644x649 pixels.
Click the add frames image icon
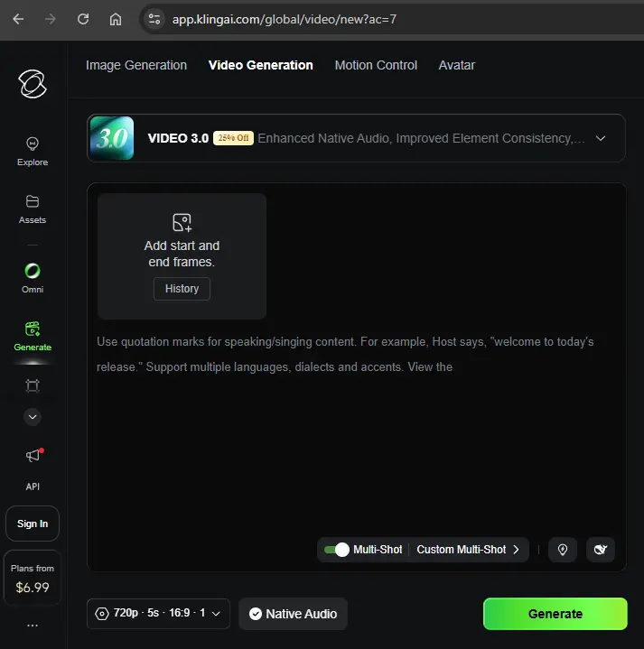coord(182,223)
